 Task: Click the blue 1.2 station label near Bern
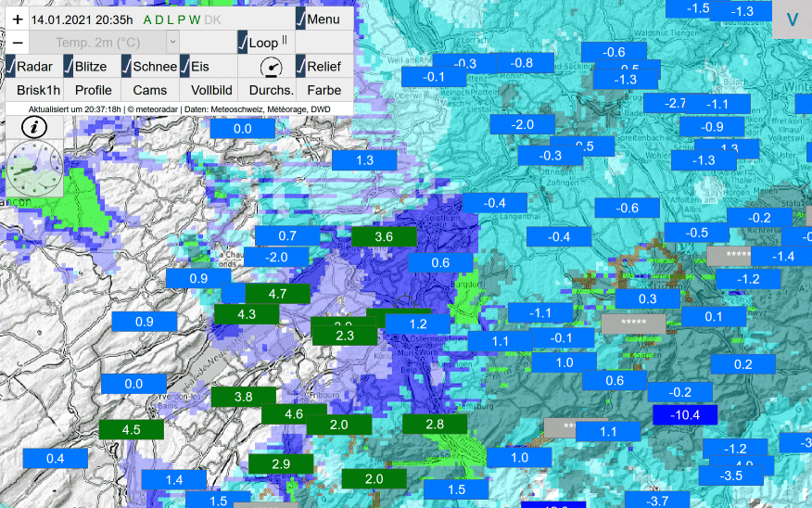pyautogui.click(x=418, y=324)
